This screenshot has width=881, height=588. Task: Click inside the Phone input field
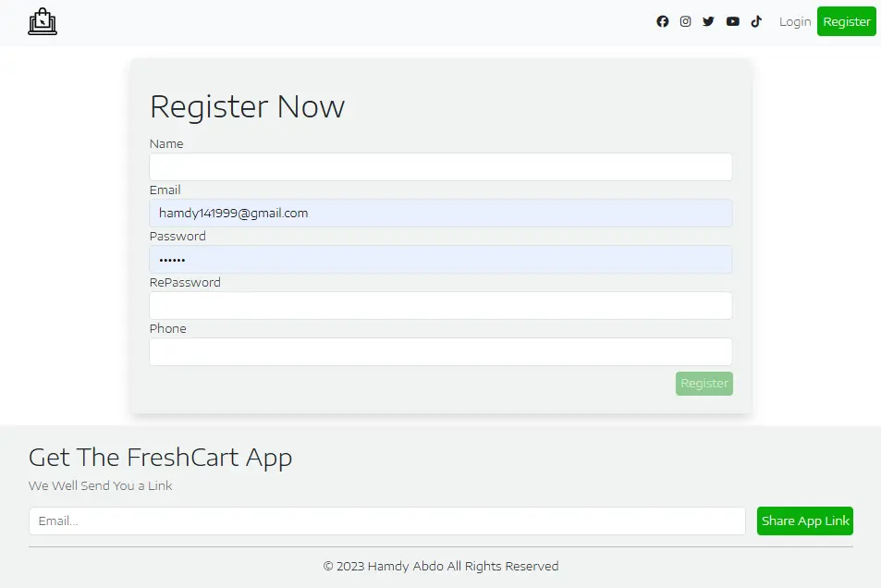[440, 351]
